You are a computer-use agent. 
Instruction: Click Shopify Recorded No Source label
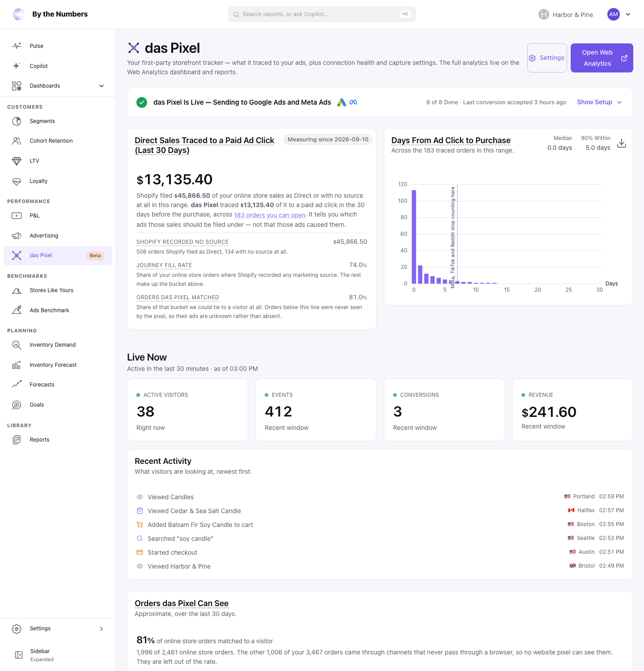click(x=182, y=242)
